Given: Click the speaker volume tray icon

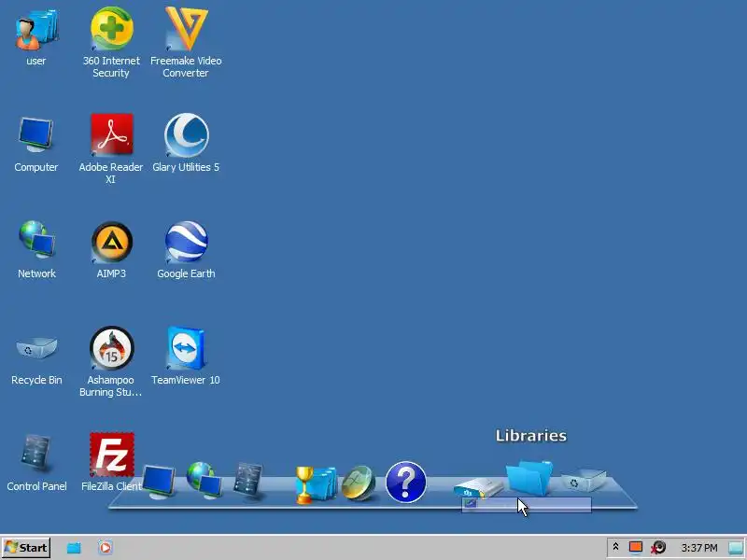Looking at the screenshot, I should (x=659, y=548).
